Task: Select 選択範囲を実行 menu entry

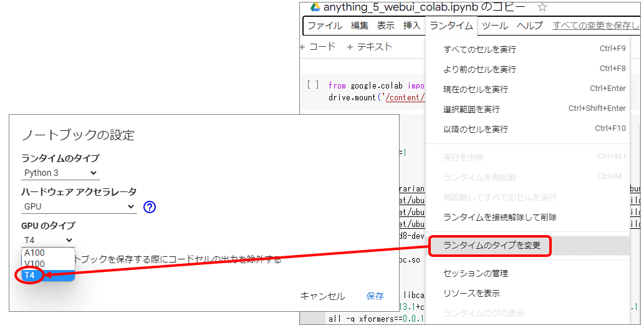Action: tap(527, 109)
